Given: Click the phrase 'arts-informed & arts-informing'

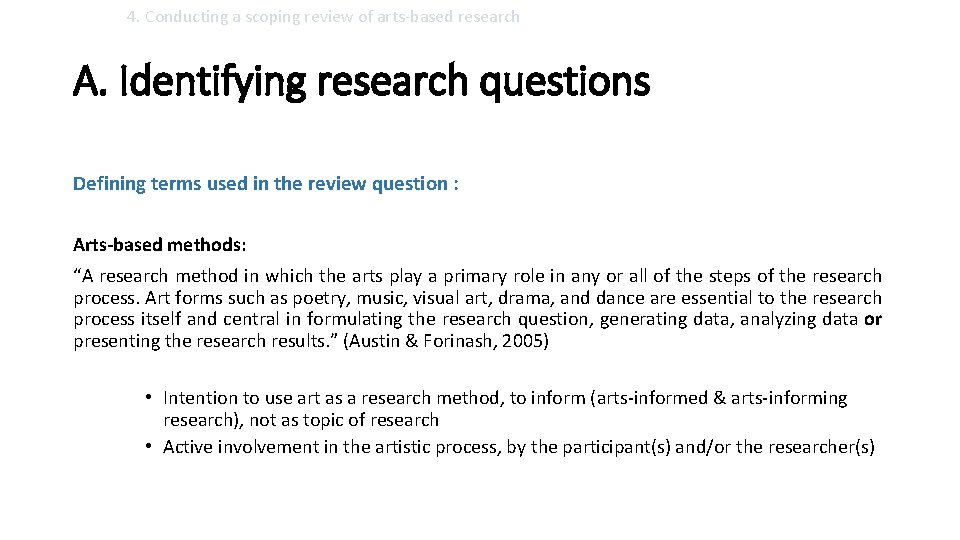Looking at the screenshot, I should (721, 398).
